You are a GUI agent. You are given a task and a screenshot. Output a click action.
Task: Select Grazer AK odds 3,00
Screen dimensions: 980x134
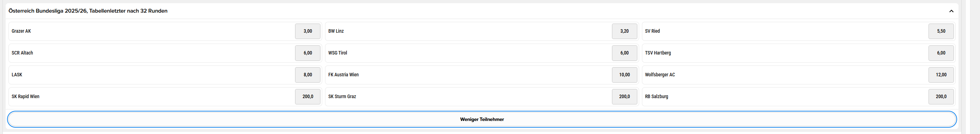point(307,31)
